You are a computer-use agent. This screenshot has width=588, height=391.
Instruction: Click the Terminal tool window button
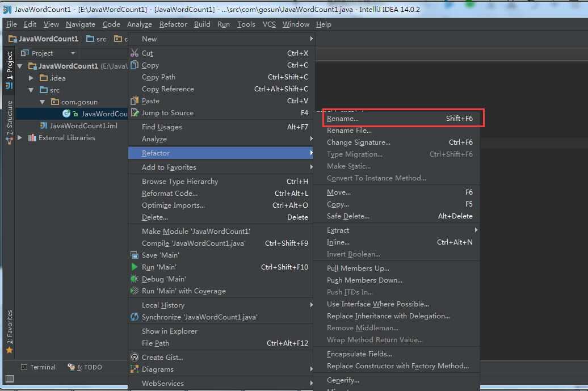pyautogui.click(x=38, y=367)
